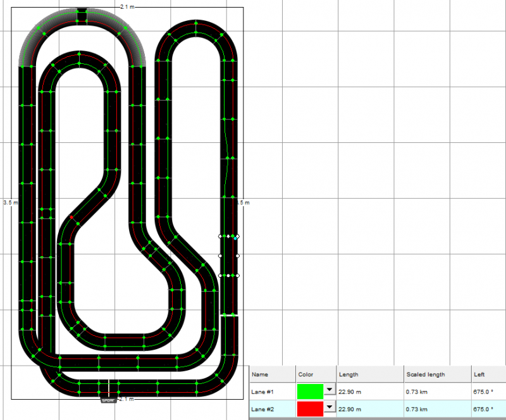Click left-middle handle of selected track piece

pos(220,256)
